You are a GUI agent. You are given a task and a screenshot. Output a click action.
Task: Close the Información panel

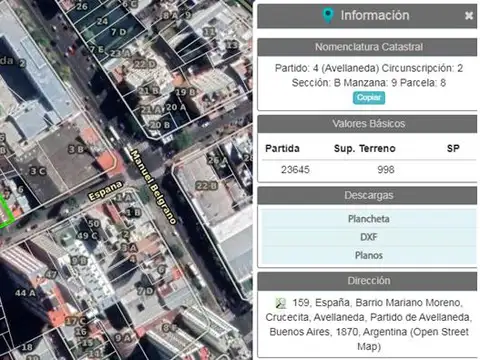tap(469, 16)
